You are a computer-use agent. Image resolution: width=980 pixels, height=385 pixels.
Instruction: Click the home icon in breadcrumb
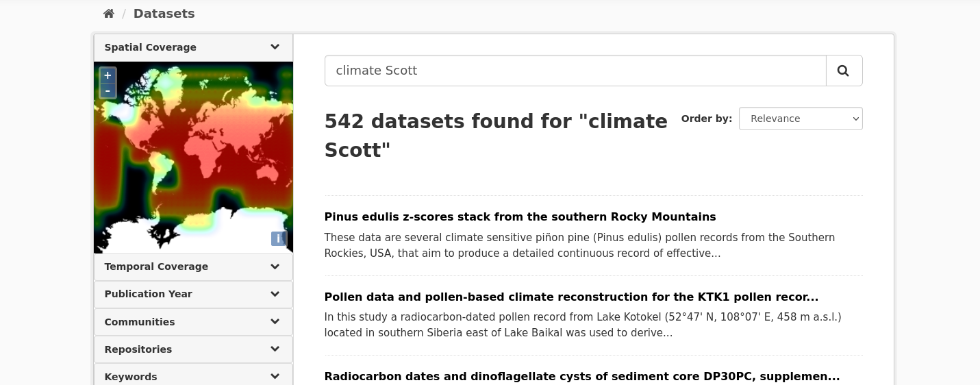point(109,14)
